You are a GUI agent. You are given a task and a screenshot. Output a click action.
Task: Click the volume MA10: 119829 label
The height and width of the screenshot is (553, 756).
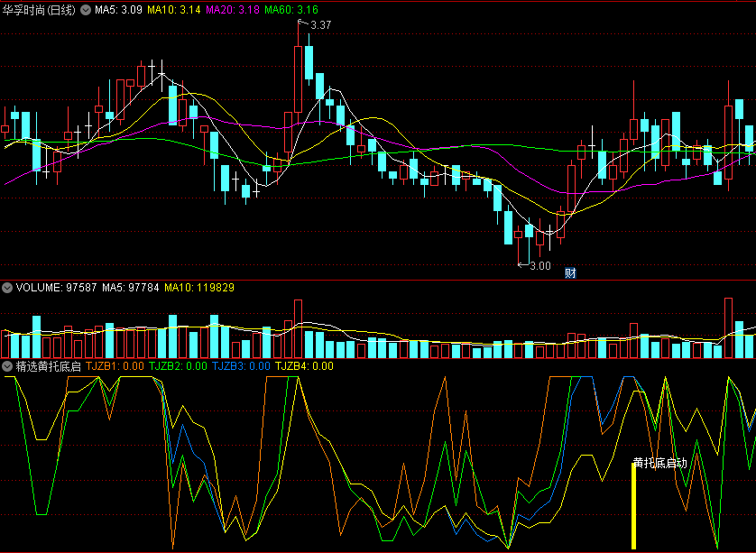199,288
